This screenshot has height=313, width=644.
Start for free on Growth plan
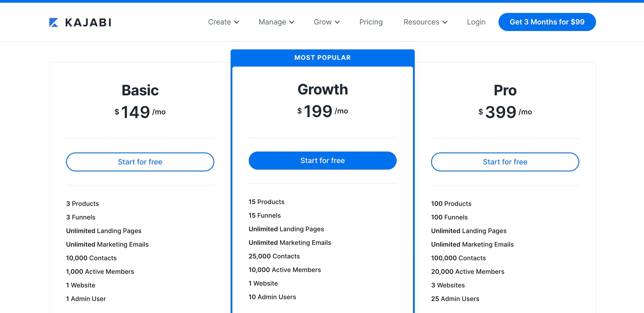point(322,161)
